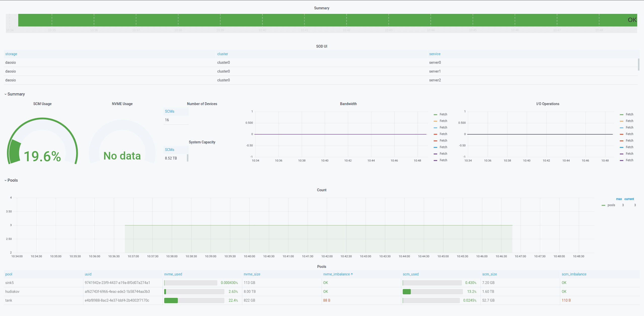Viewport: 644px width, 316px height.
Task: Toggle a Fetch series in I/O Operations legend
Action: [x=629, y=114]
